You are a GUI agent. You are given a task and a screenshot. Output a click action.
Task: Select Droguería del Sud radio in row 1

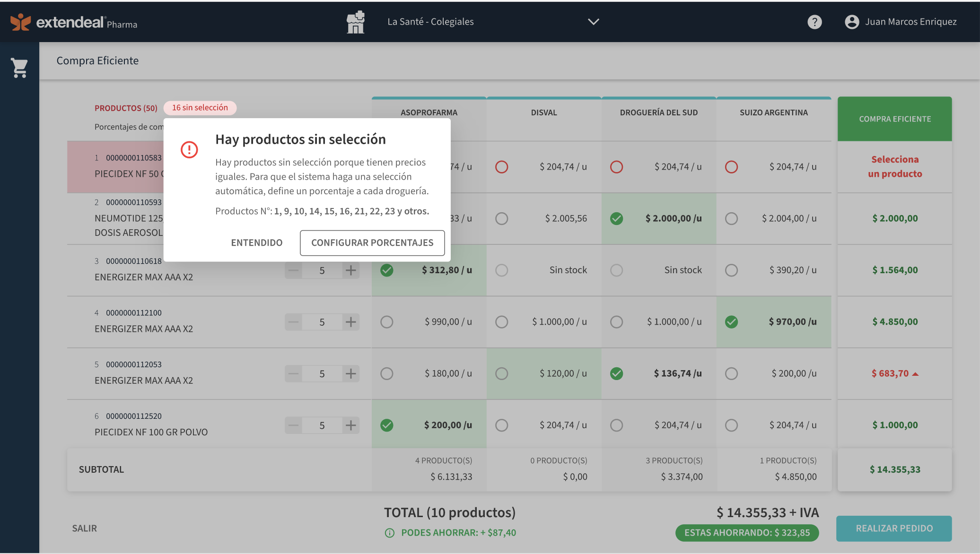616,167
